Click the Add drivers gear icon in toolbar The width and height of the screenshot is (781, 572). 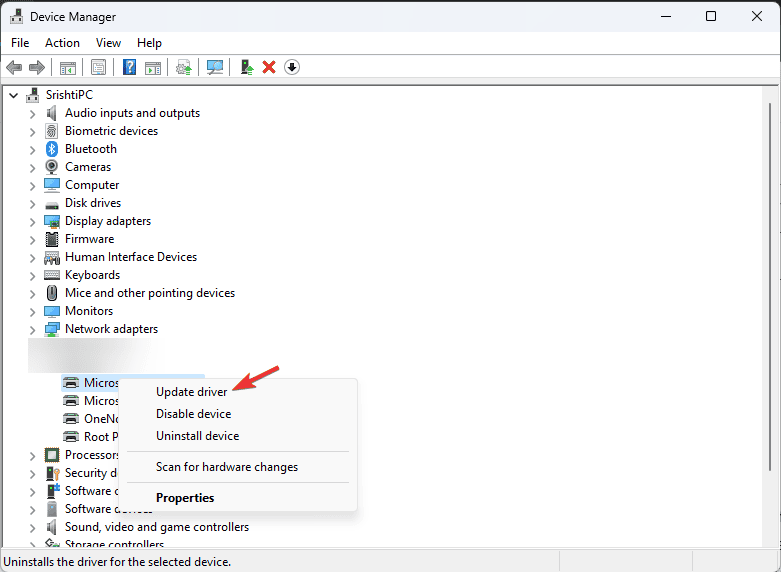click(184, 67)
